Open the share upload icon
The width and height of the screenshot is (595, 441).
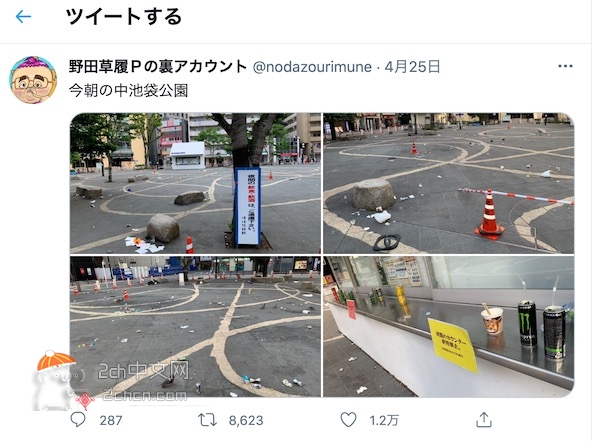point(484,420)
